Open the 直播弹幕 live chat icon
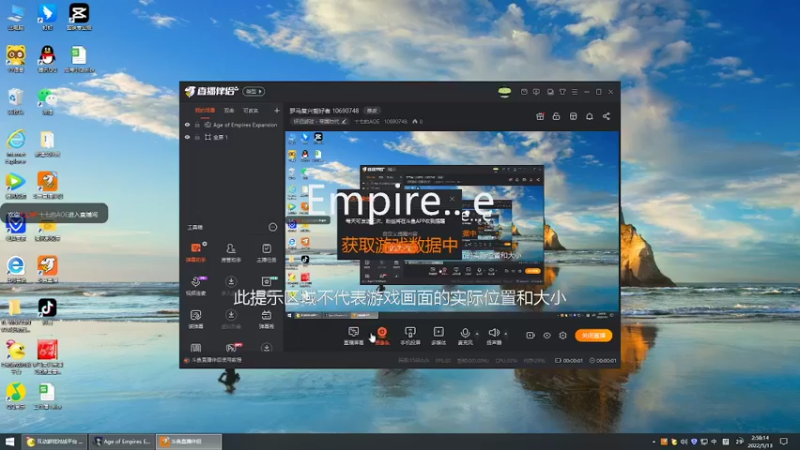Viewport: 800px width, 450px height. pyautogui.click(x=354, y=336)
